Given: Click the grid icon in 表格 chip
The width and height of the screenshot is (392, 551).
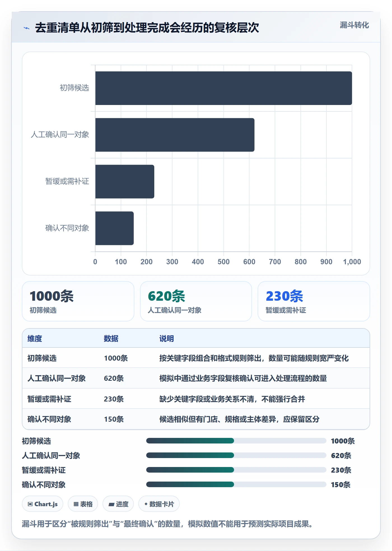Looking at the screenshot, I should [76, 504].
